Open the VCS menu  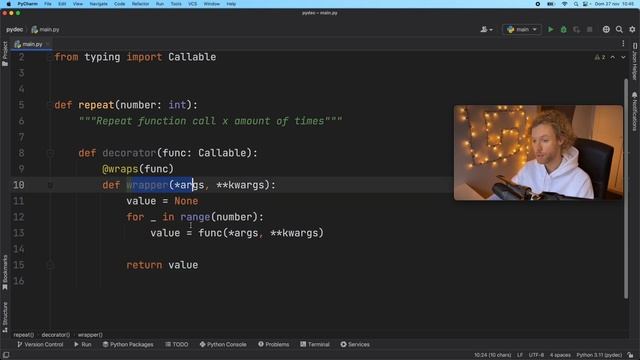tap(192, 4)
